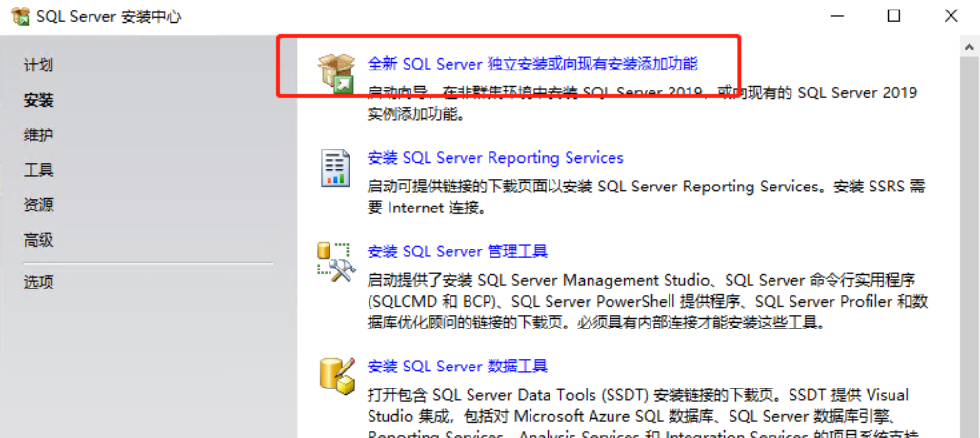This screenshot has width=980, height=438.
Task: Open 安装 SQL Server 管理工具 link
Action: 457,251
